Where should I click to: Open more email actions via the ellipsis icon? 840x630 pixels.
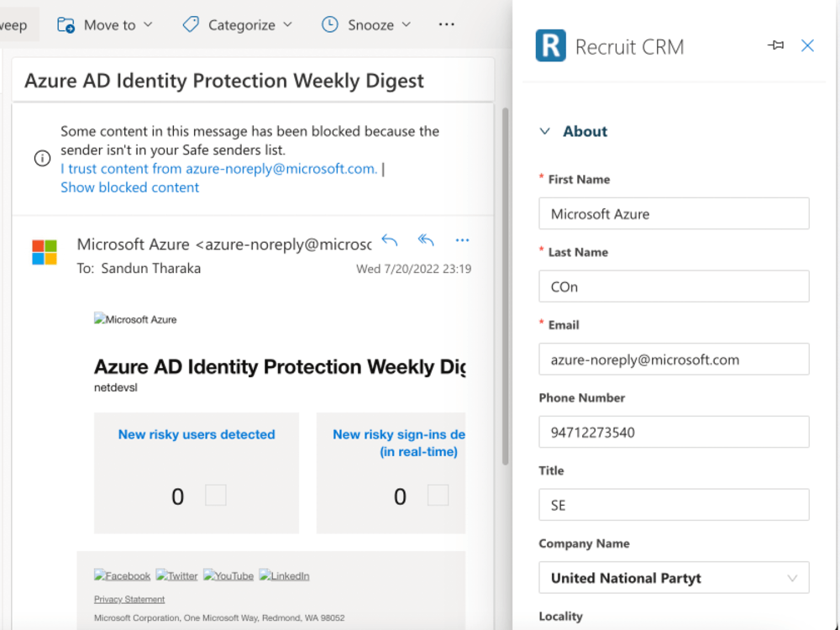pyautogui.click(x=462, y=241)
